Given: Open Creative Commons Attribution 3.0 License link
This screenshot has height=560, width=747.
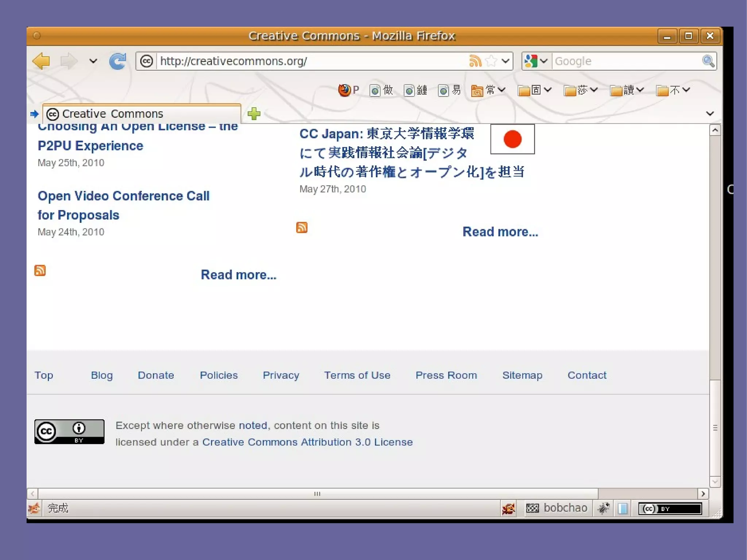Looking at the screenshot, I should (307, 442).
